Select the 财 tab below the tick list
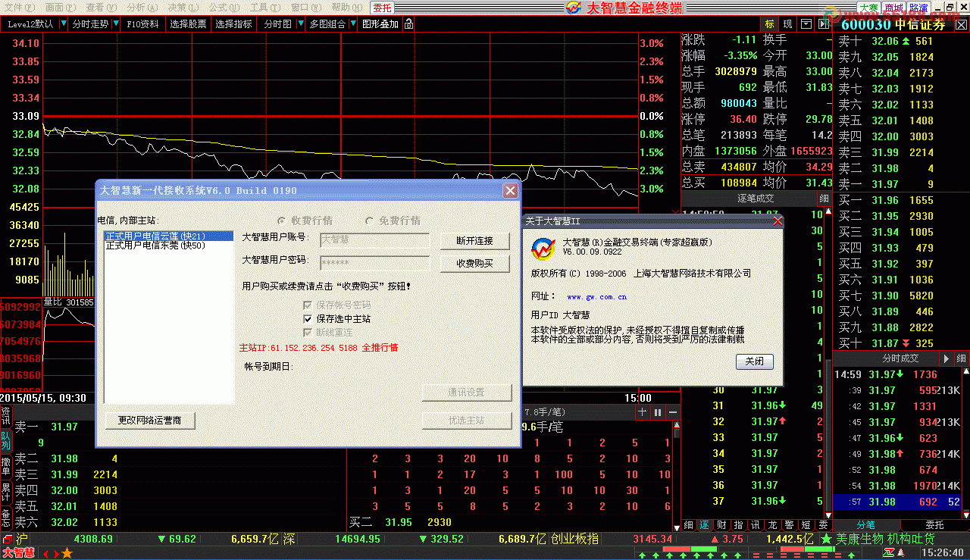970x560 pixels. click(721, 524)
